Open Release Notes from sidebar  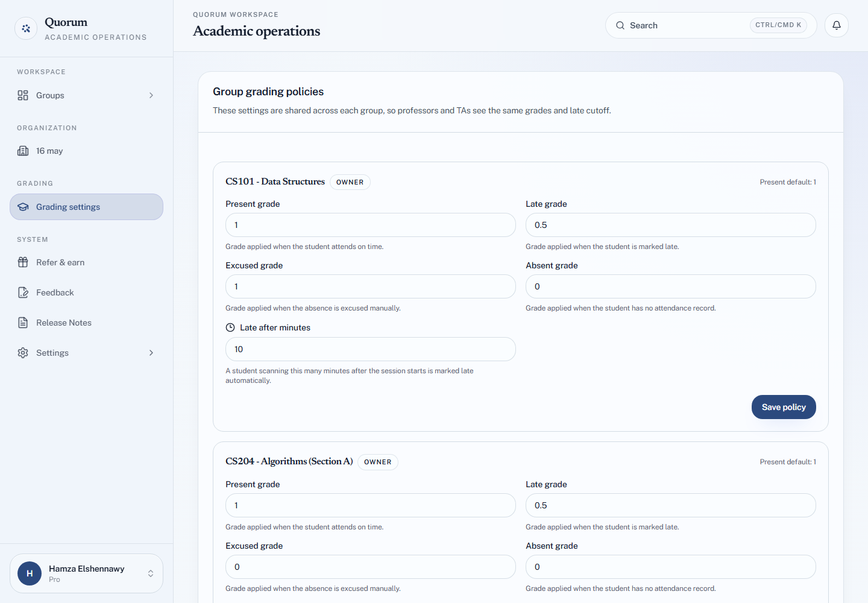point(86,323)
